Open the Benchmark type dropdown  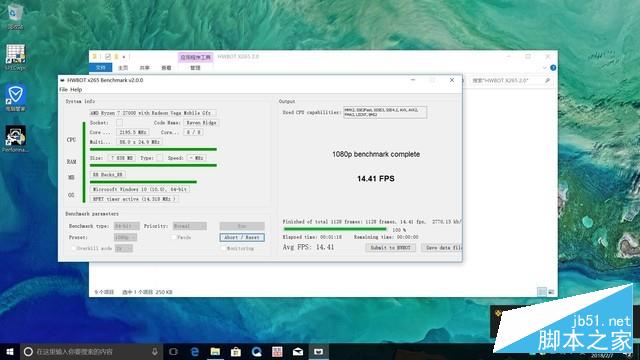coord(127,226)
